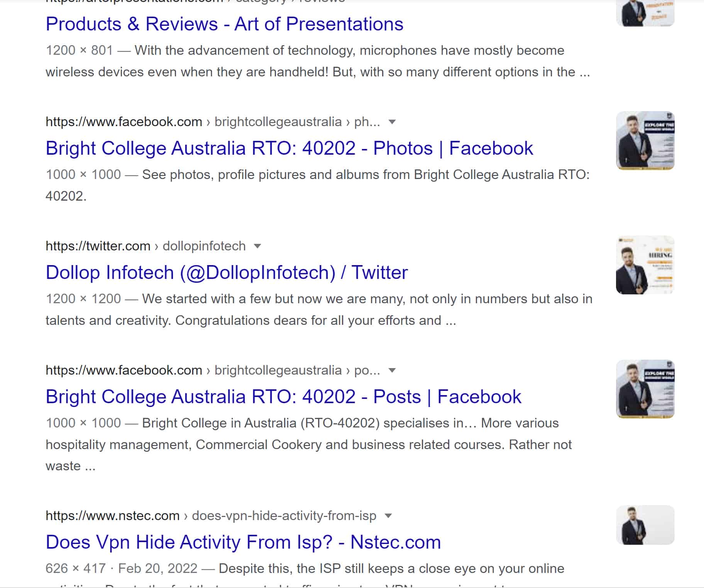Open Bright College Australia Photos Facebook result
This screenshot has height=588, width=704.
[289, 149]
